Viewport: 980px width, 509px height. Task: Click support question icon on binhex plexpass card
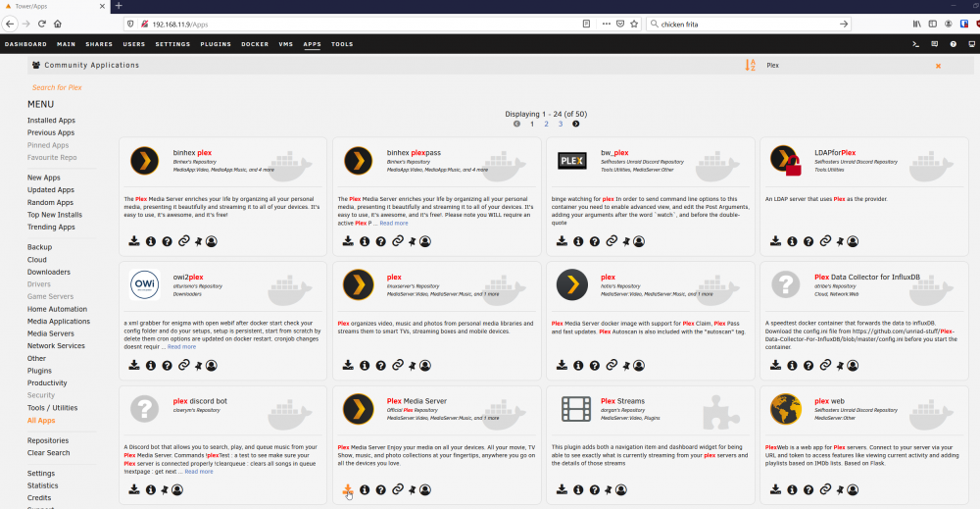coord(380,241)
